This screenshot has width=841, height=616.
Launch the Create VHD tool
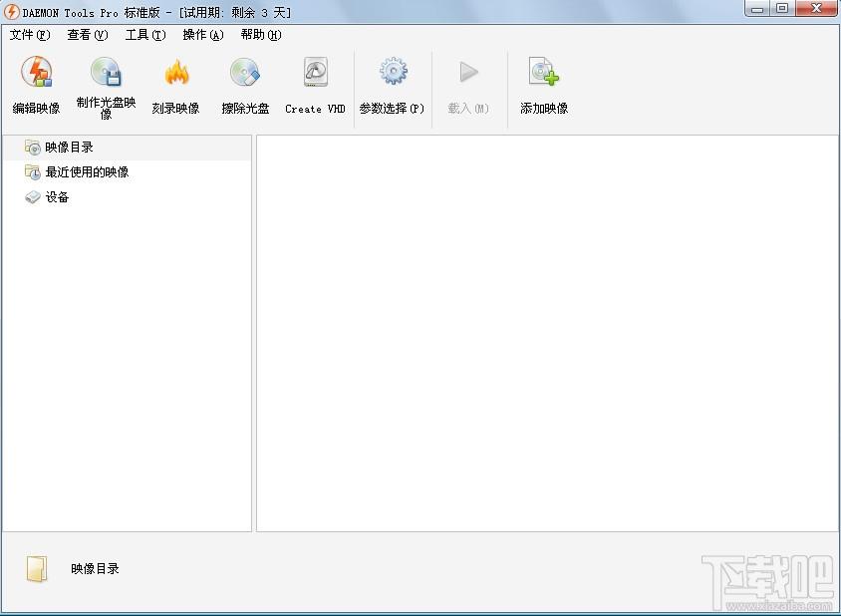(x=315, y=74)
